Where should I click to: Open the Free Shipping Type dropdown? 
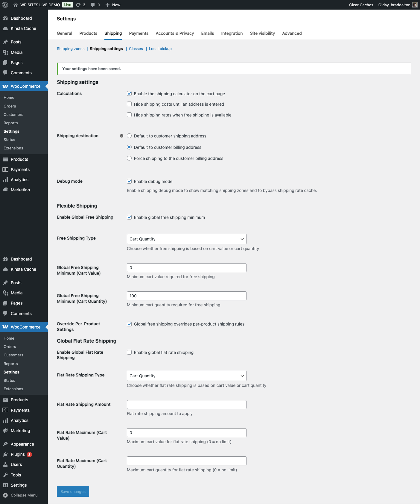[186, 239]
